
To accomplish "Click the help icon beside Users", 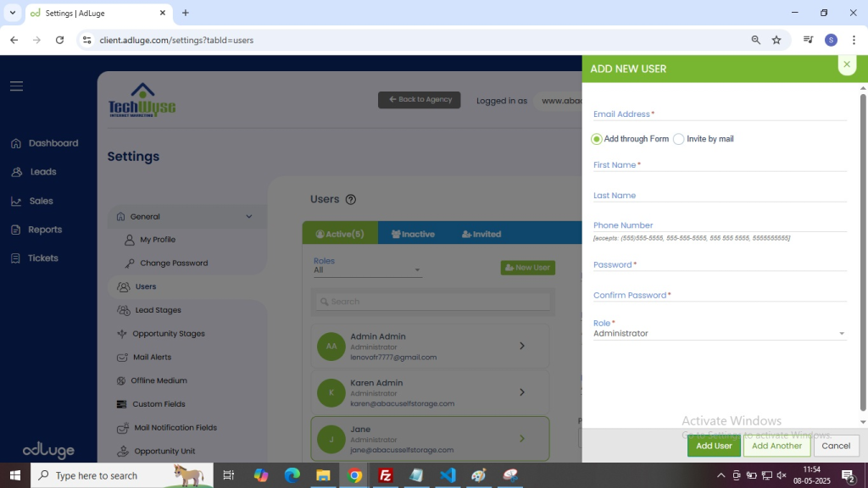I will point(351,200).
